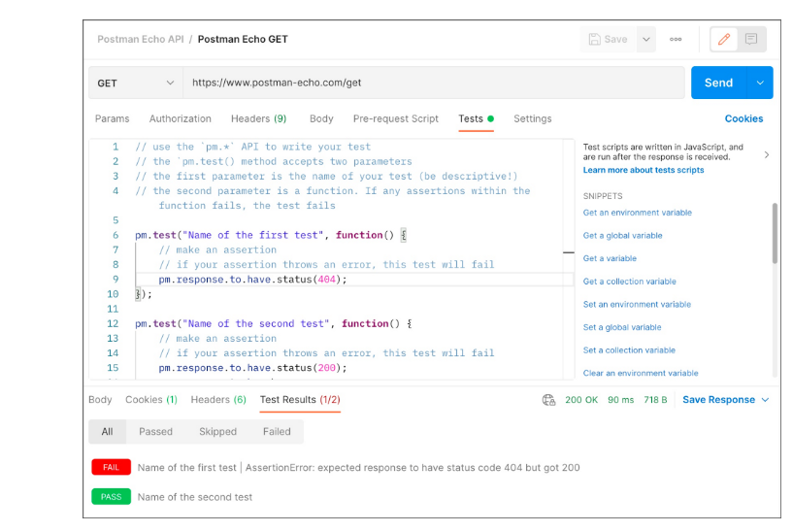
Task: Open the three-dot more actions menu
Action: (676, 40)
